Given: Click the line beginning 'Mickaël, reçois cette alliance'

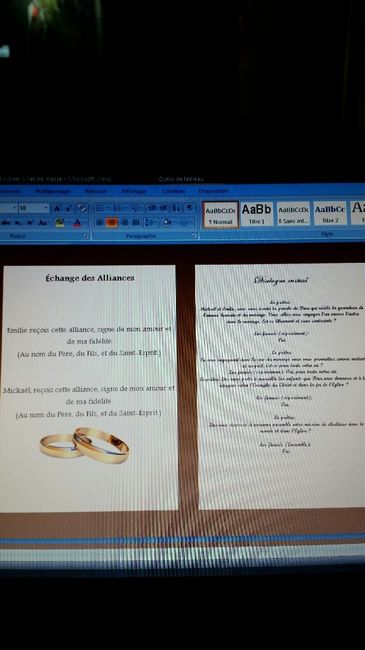Looking at the screenshot, I should [89, 390].
